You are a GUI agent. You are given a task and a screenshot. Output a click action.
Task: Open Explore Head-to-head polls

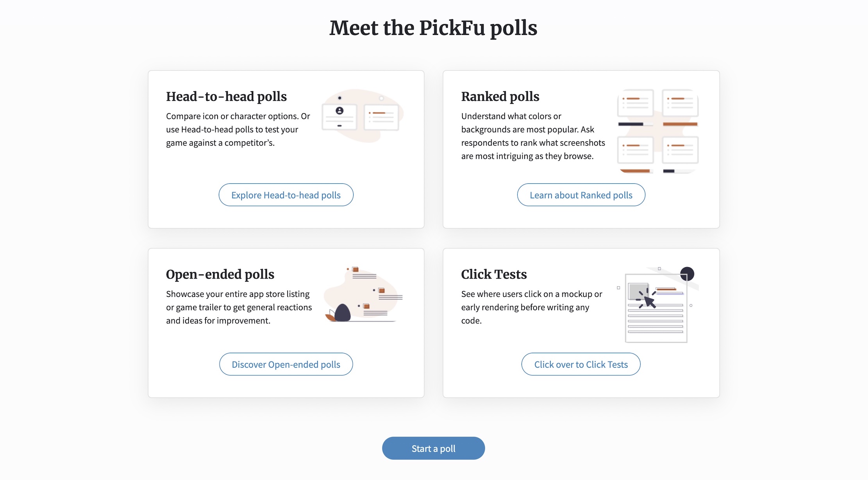coord(286,195)
